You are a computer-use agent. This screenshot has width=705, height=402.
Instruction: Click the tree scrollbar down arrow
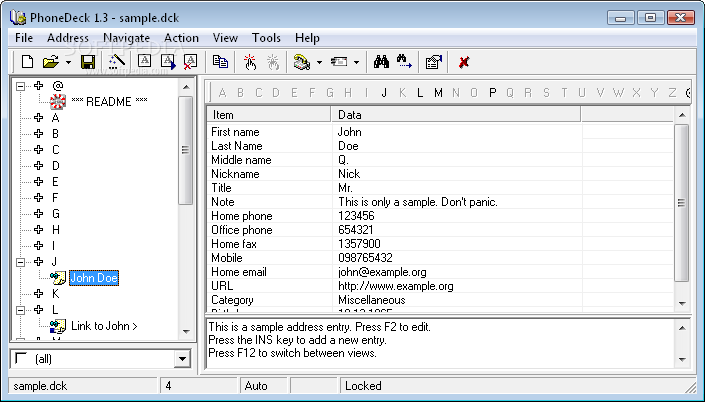[186, 332]
